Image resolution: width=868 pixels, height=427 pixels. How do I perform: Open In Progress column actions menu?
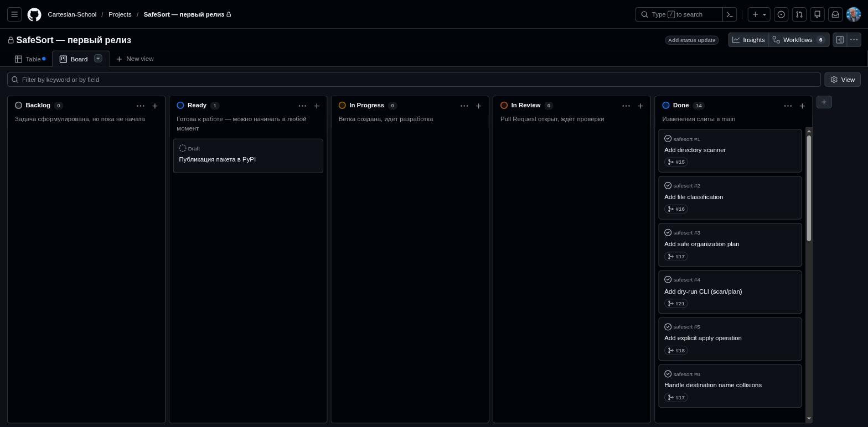464,106
